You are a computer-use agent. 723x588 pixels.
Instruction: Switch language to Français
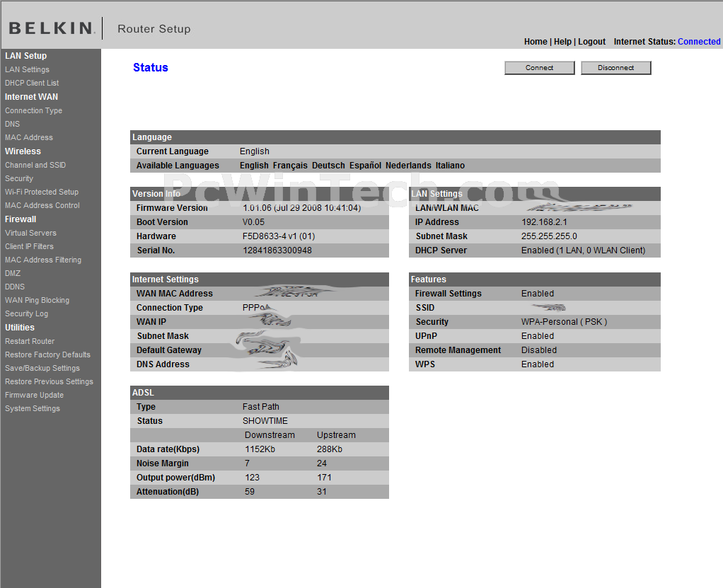tap(290, 166)
